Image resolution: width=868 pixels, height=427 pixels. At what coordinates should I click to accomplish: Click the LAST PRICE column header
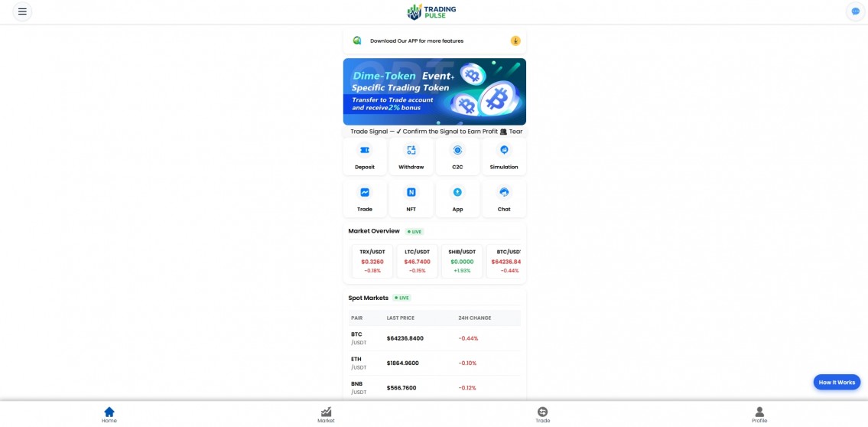400,318
